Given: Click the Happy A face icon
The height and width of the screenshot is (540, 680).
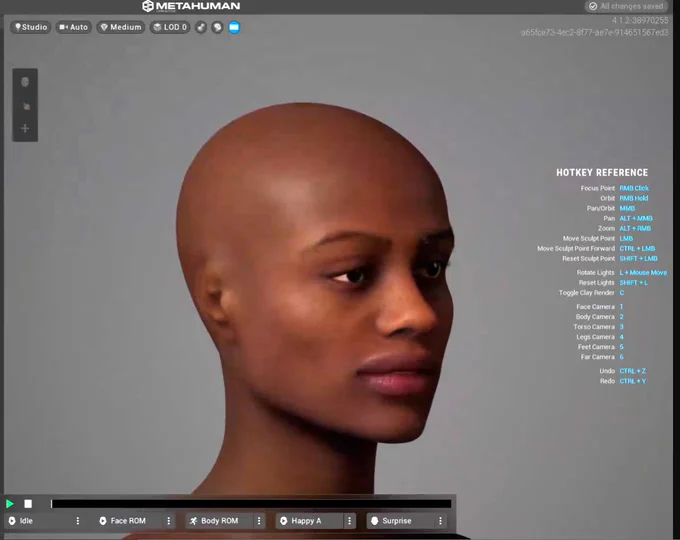Looking at the screenshot, I should [x=283, y=521].
